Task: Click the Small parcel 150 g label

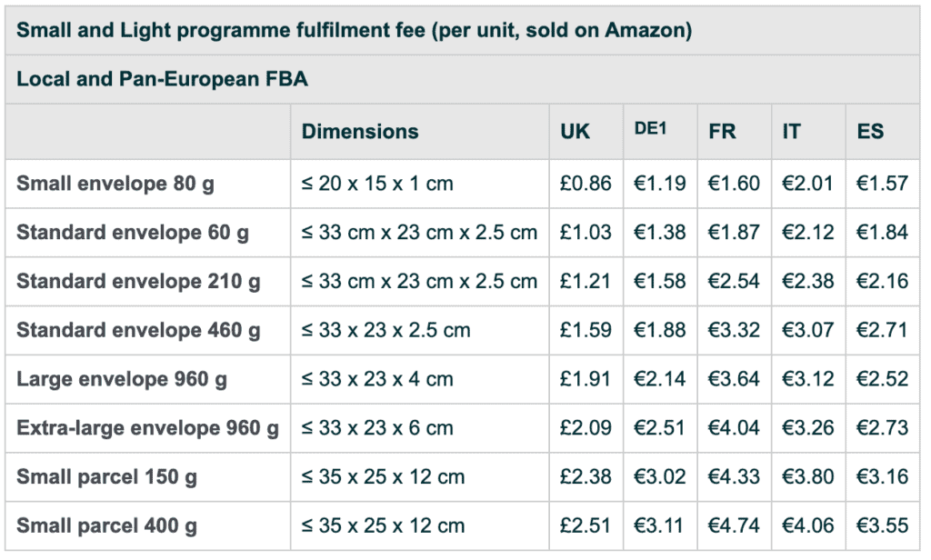Action: point(107,477)
